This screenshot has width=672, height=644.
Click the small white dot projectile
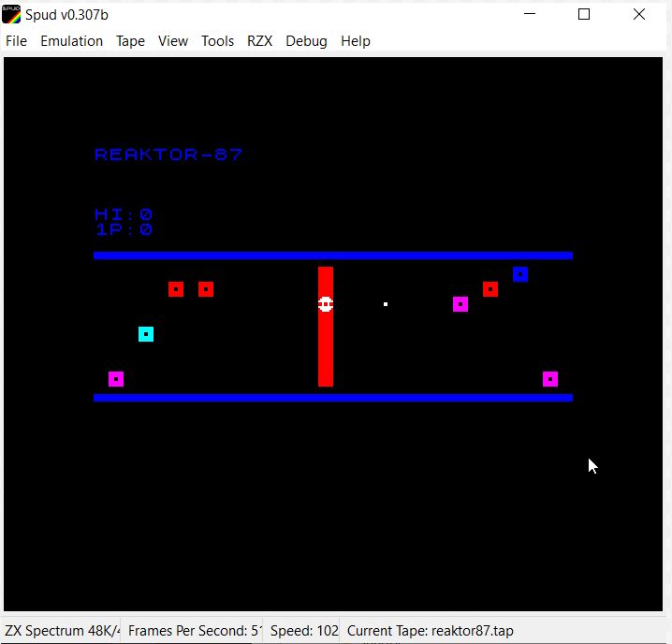pos(386,304)
